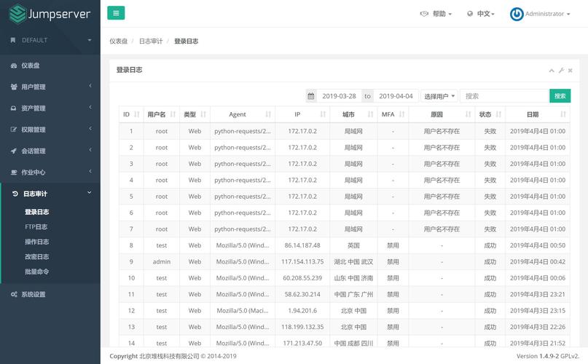Click the IP cell 86.14.187.48
Viewport: 588px width, 364px height.
point(302,245)
